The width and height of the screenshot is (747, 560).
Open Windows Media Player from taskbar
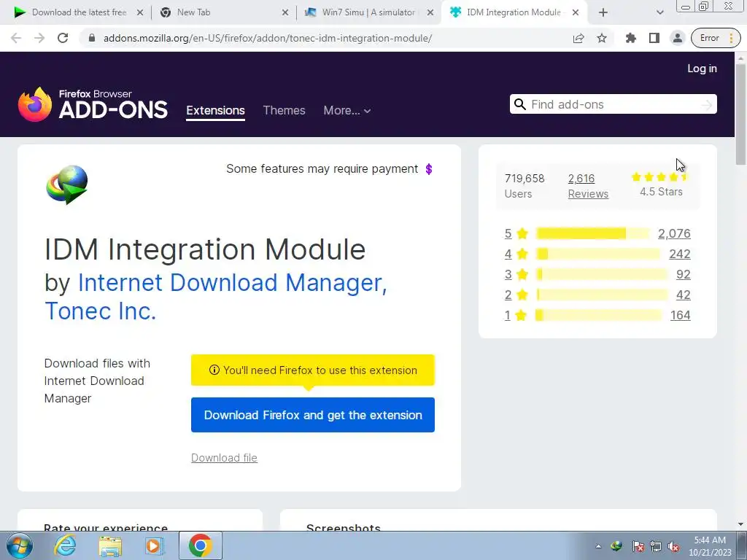(x=153, y=545)
